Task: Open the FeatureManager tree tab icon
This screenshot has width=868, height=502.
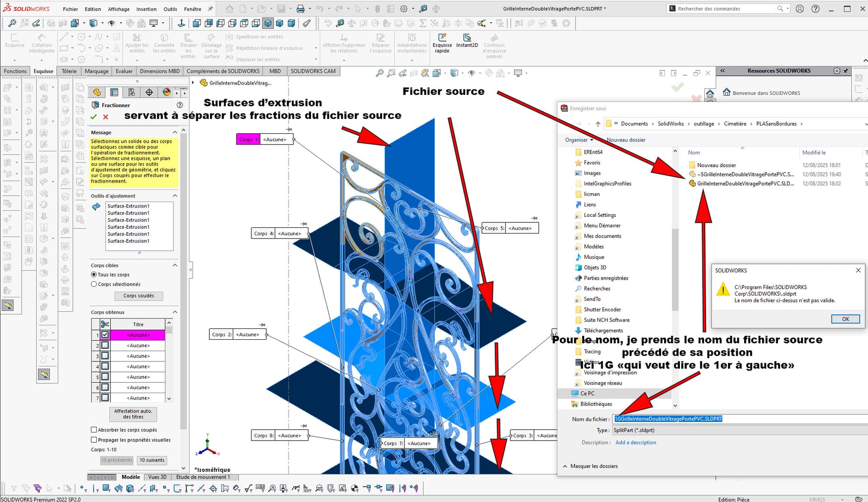Action: pos(97,92)
